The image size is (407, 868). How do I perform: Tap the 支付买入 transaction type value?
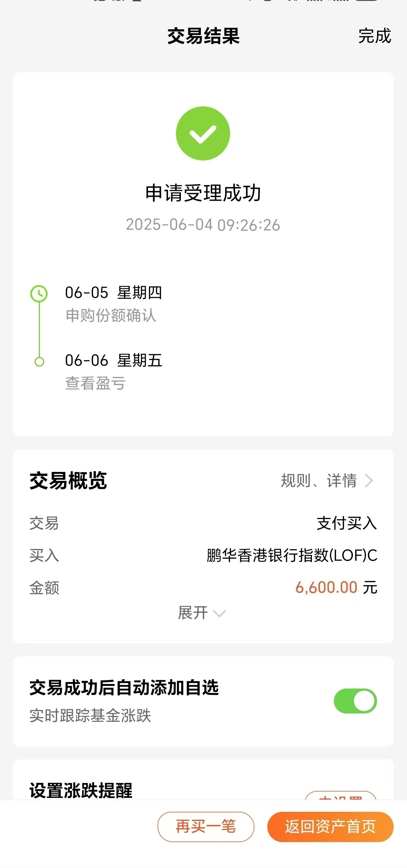point(346,523)
